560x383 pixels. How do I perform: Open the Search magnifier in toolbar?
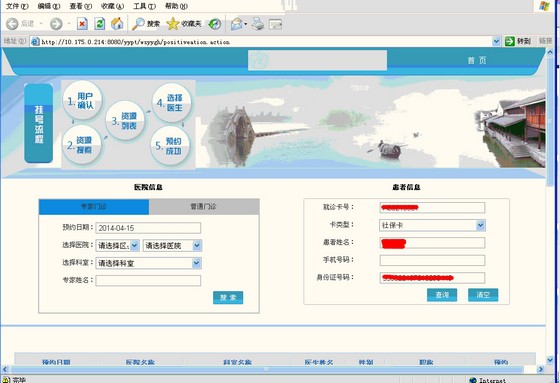(138, 24)
